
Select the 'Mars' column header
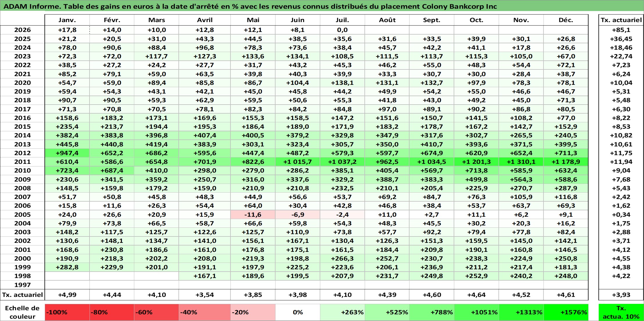point(156,20)
